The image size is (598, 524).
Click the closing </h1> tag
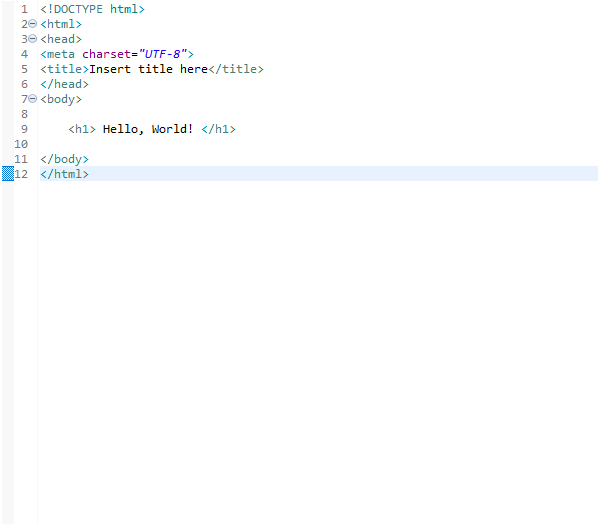click(x=219, y=129)
